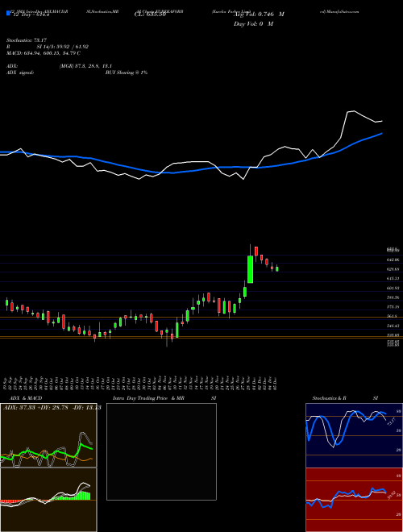Select the '12 Day = 614.4' legend text
The height and width of the screenshot is (532, 403).
pyautogui.click(x=31, y=15)
